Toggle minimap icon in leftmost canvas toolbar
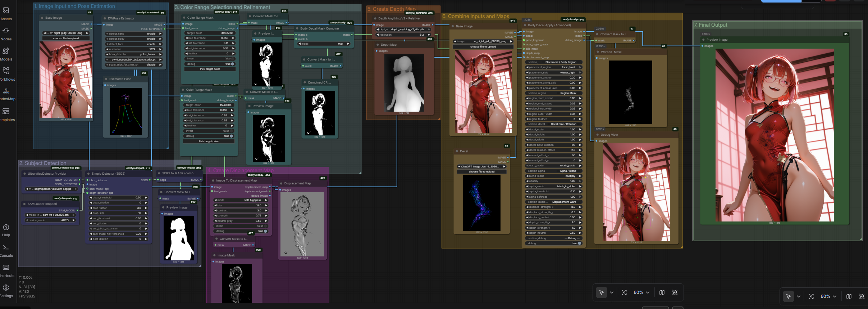The image size is (868, 309). (662, 292)
